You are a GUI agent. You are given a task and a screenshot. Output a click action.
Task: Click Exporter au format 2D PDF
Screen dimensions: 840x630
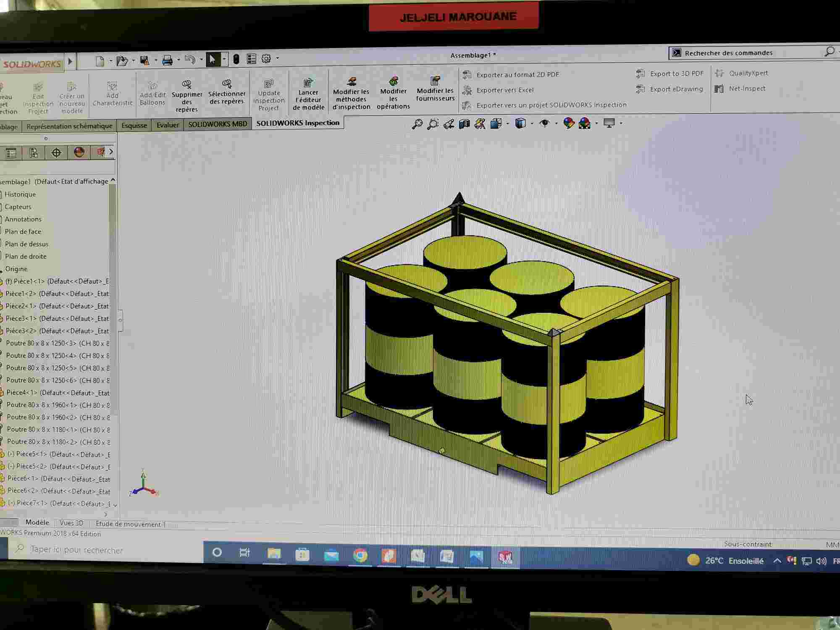coord(511,75)
